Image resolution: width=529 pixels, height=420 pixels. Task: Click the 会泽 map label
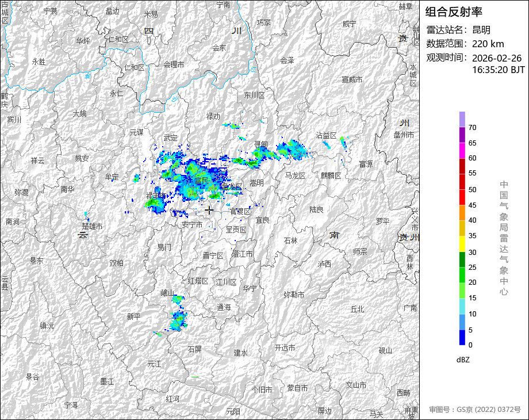tap(287, 60)
